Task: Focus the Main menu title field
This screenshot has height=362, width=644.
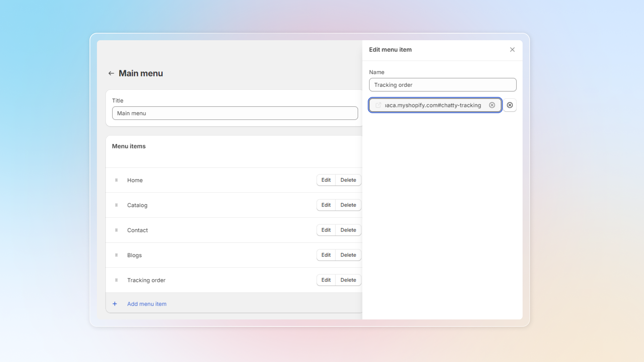Action: click(x=235, y=113)
